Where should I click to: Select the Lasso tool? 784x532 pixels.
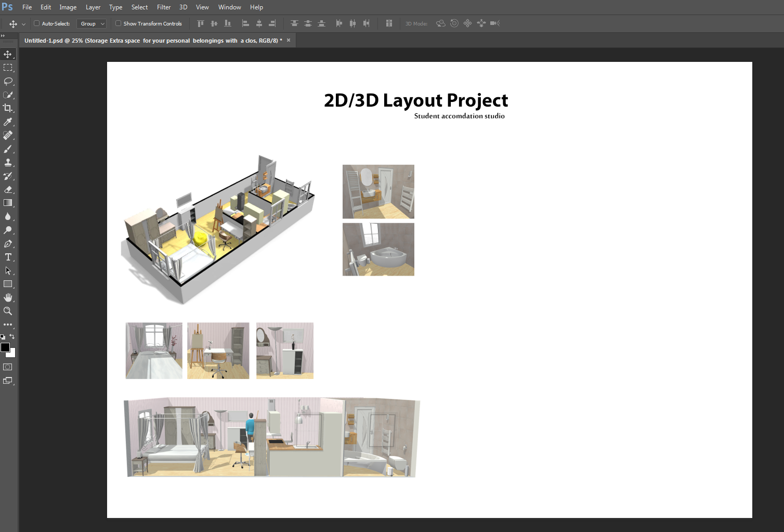(8, 81)
